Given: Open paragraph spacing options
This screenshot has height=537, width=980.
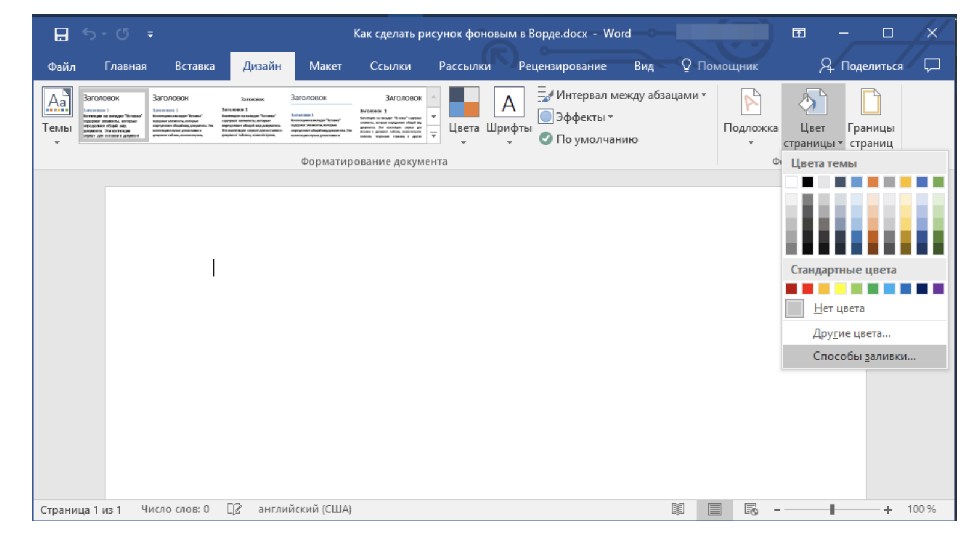Looking at the screenshot, I should [622, 95].
